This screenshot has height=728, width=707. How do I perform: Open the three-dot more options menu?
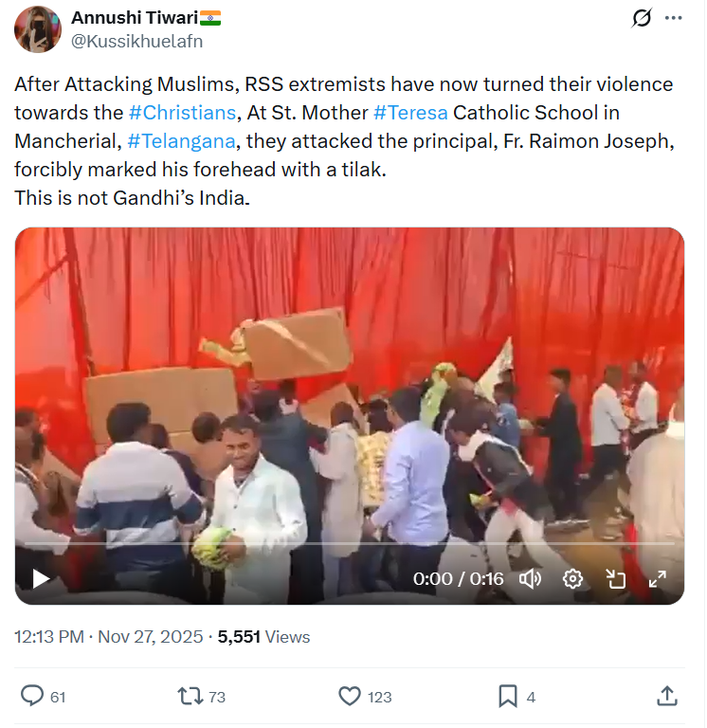(674, 18)
